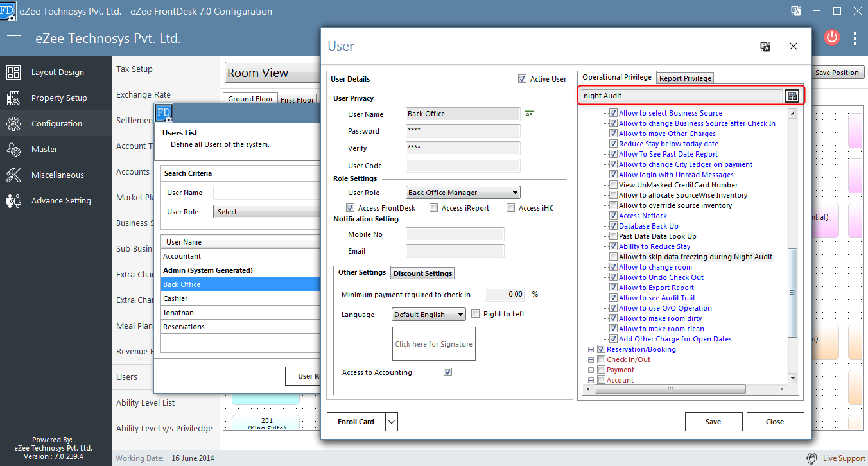
Task: Switch to the Report Privilege tab
Action: point(686,78)
